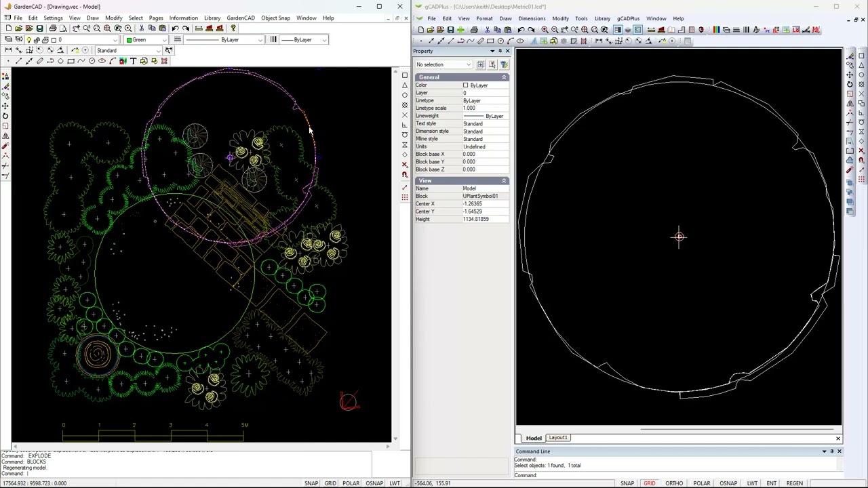Click Undo arrow in gCADPlus toolbar

coord(521,30)
